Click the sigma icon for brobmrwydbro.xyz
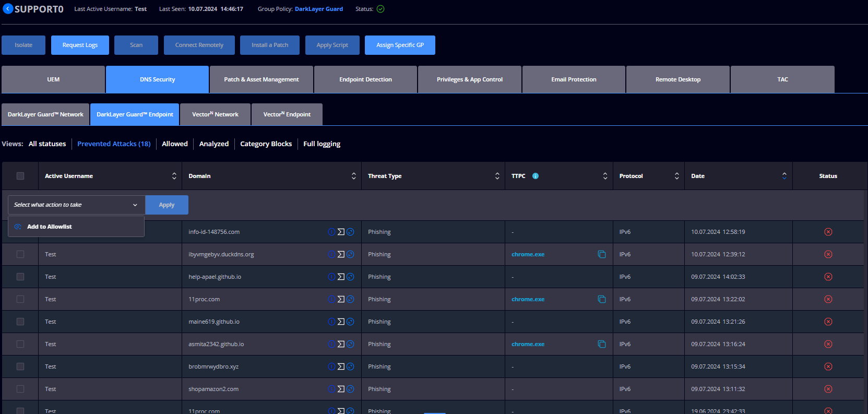868x414 pixels. click(x=341, y=366)
